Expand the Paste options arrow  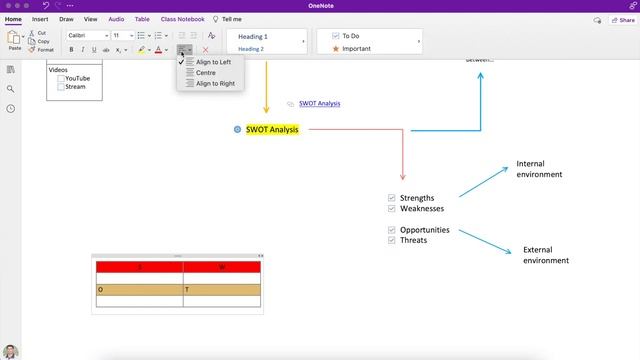point(23,37)
